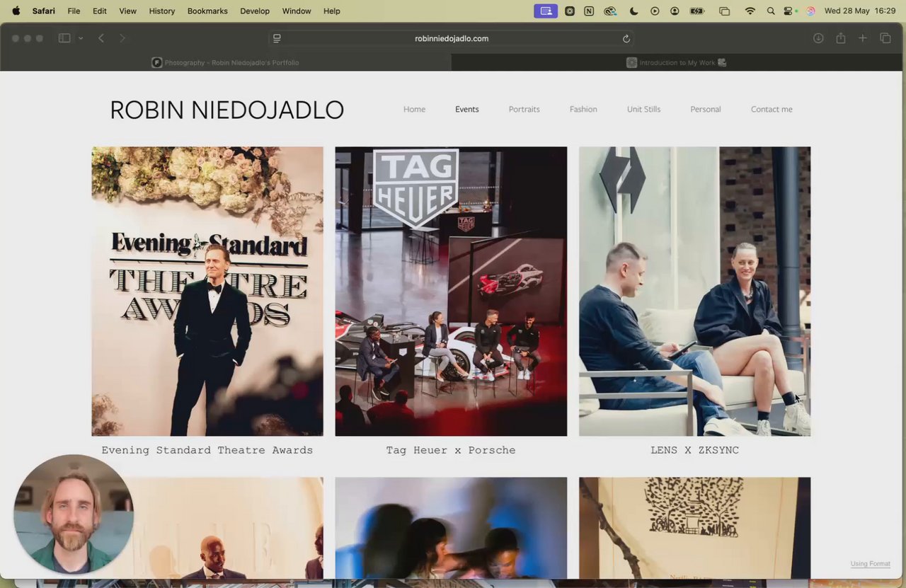Open the Develop menu
The height and width of the screenshot is (588, 906).
pyautogui.click(x=255, y=11)
